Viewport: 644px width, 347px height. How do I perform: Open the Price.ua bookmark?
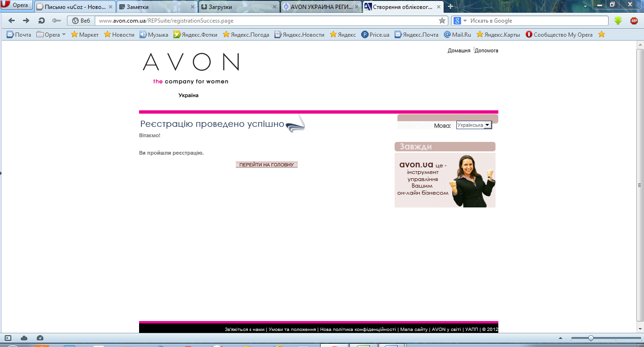[375, 34]
